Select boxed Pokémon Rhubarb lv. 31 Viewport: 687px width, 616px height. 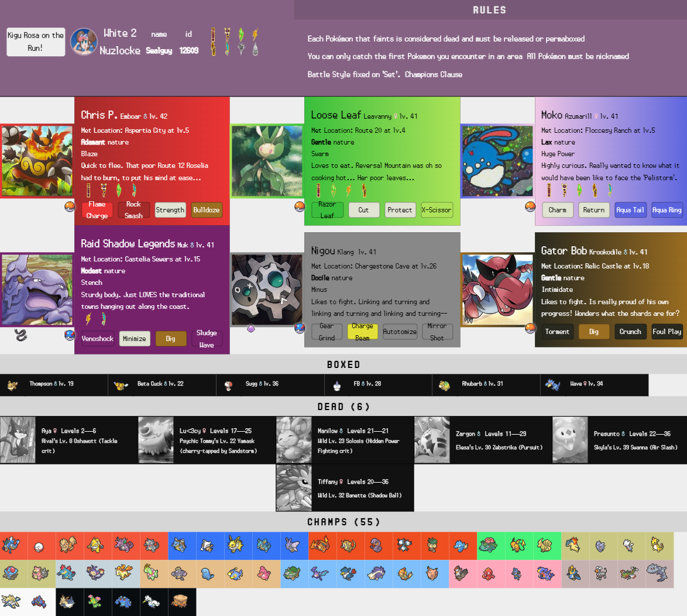[x=486, y=385]
